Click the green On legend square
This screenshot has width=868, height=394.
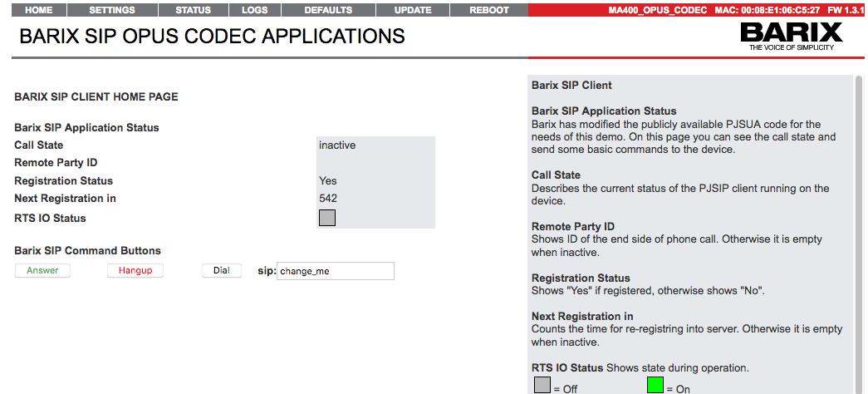655,385
